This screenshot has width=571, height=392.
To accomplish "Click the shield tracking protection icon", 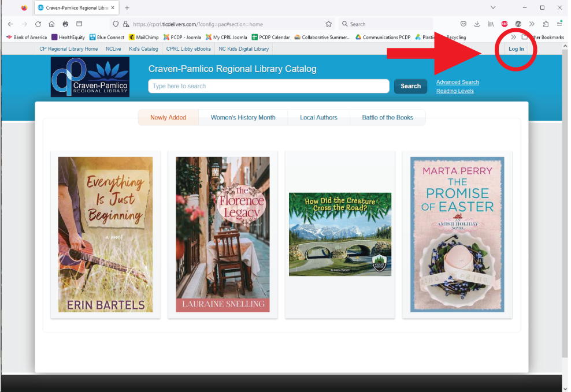I will click(116, 24).
